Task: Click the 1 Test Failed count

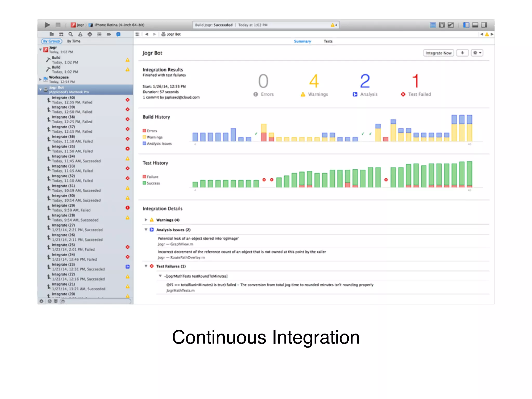Action: click(416, 85)
